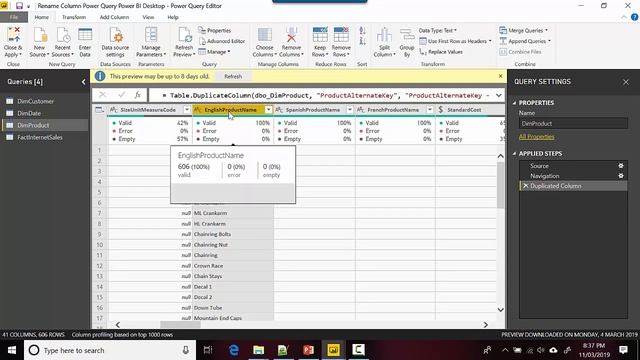Click the taskbar search box
This screenshot has height=360, width=640.
coord(110,350)
